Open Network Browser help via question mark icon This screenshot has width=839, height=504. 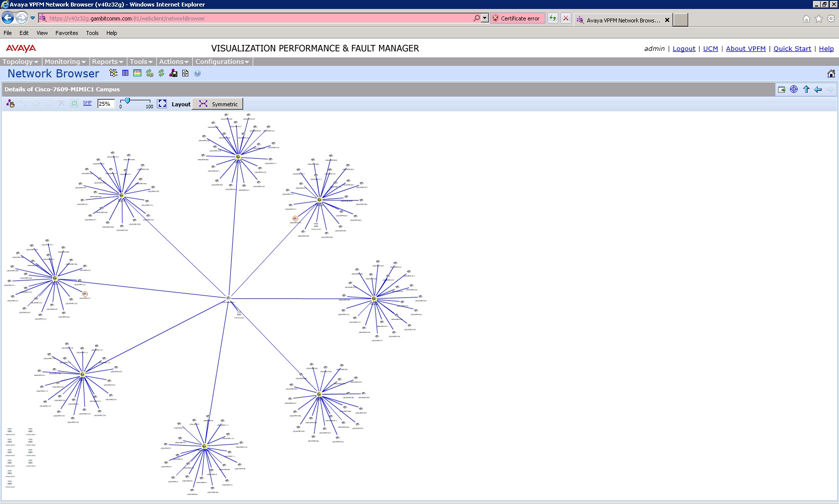[x=197, y=73]
